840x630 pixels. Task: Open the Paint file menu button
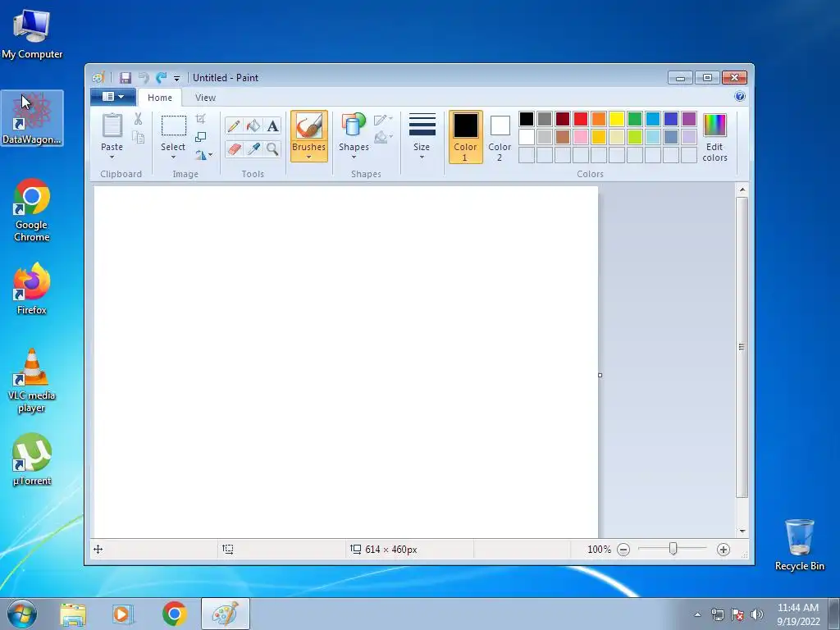[x=113, y=97]
